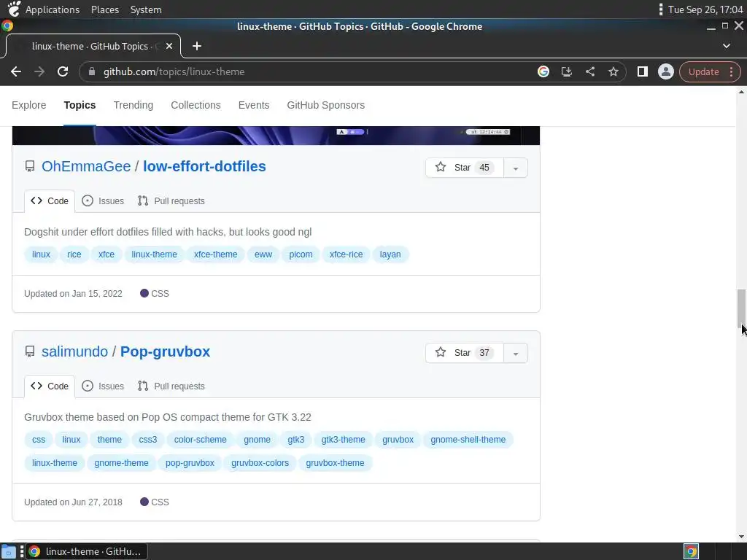This screenshot has height=560, width=747.
Task: Open the OhEmmaGee user profile link
Action: pos(86,166)
